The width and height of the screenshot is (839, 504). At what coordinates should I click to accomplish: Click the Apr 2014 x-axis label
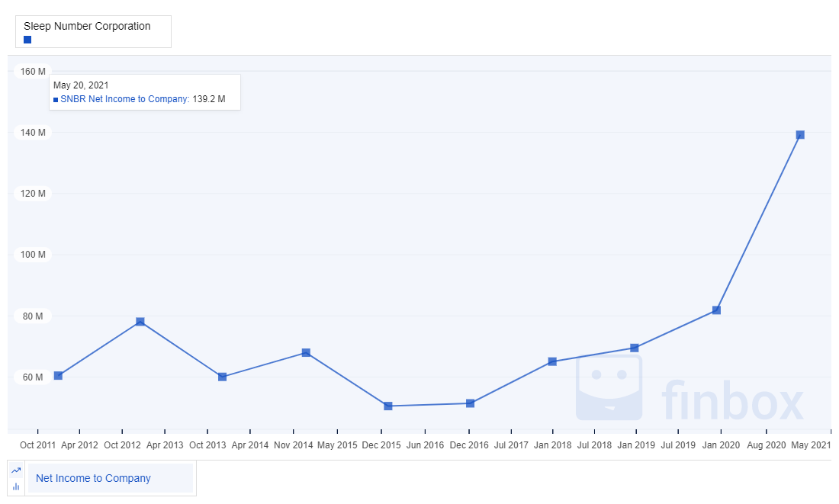pos(250,445)
